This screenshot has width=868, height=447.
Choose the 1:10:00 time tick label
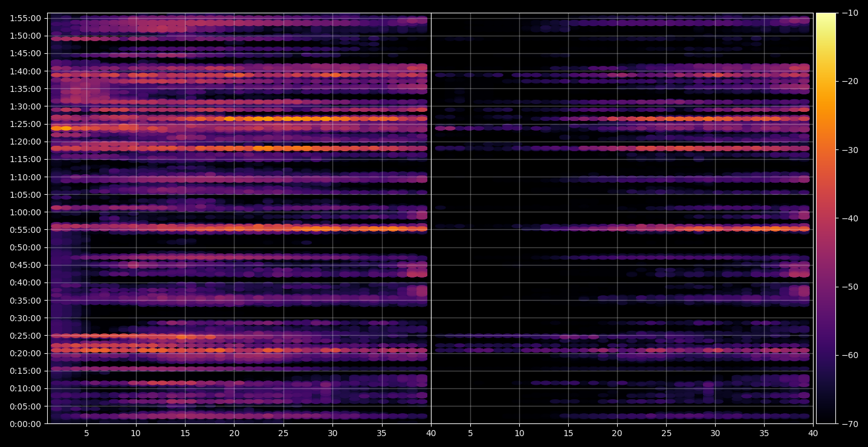[x=25, y=177]
